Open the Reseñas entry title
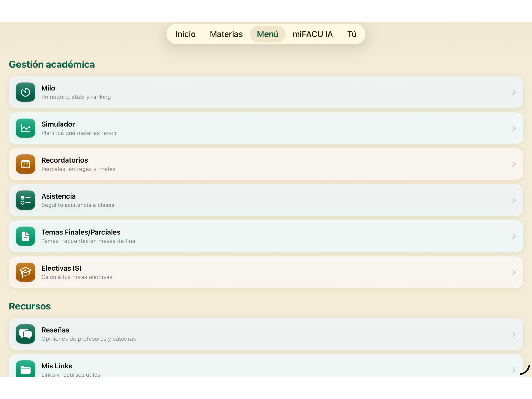 (55, 330)
